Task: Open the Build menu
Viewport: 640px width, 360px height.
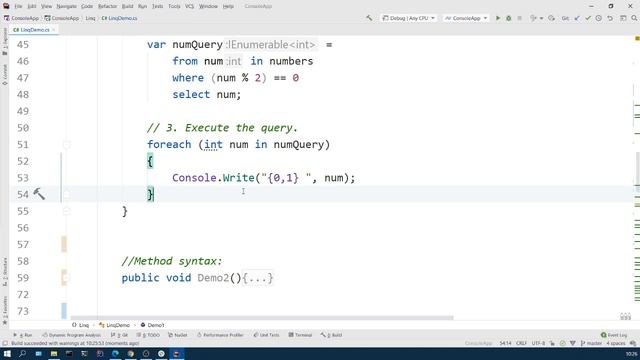Action: (x=127, y=6)
